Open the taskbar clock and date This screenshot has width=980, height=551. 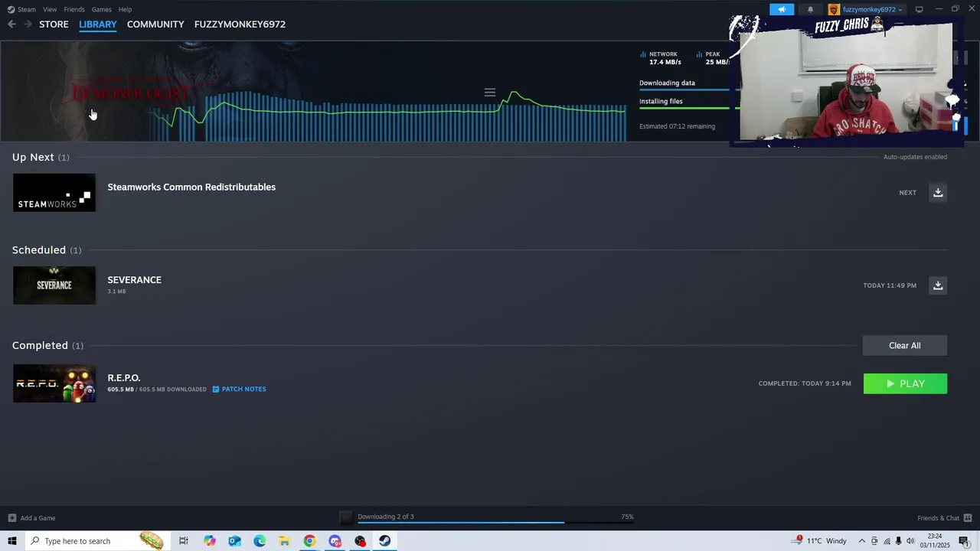(x=935, y=541)
